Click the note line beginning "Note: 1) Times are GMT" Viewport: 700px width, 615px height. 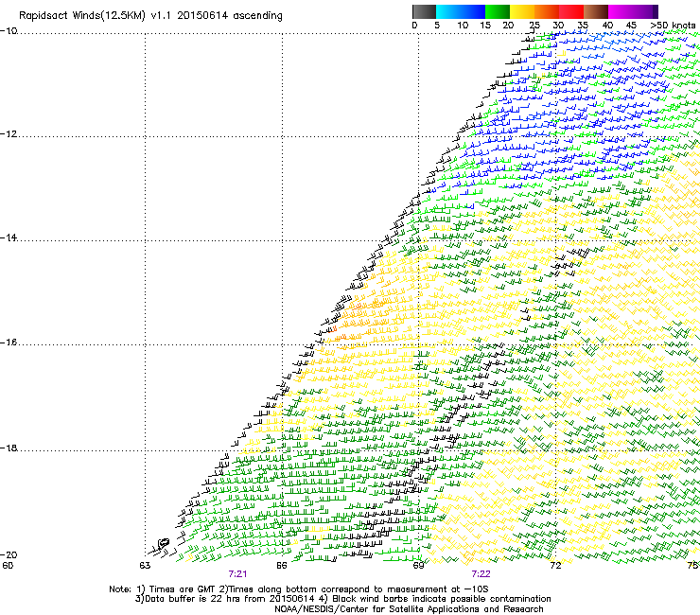(299, 589)
